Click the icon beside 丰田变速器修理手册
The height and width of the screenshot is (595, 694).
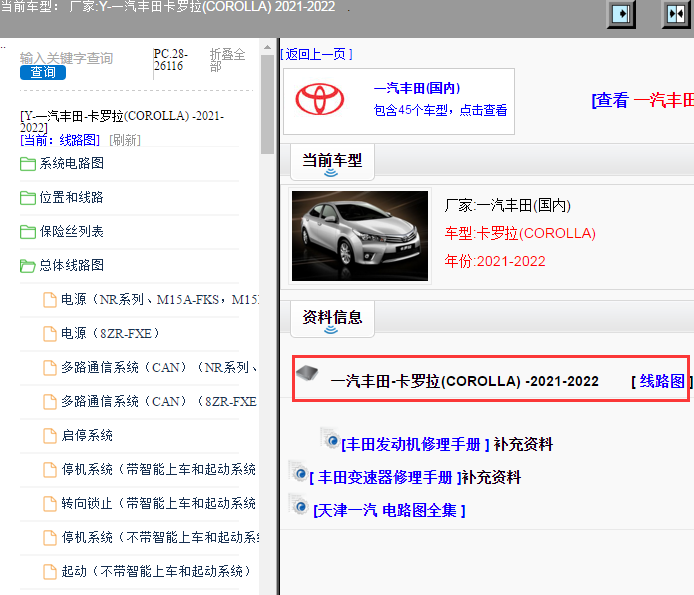pyautogui.click(x=298, y=472)
